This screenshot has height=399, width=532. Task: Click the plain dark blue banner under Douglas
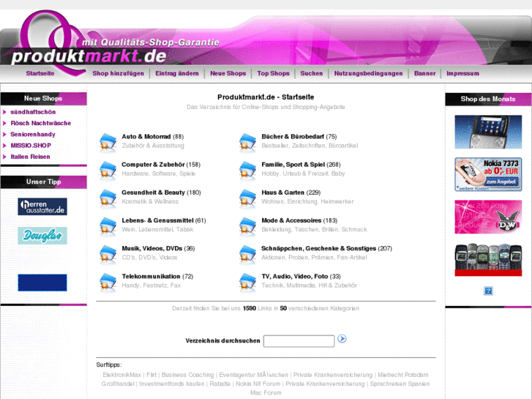pyautogui.click(x=42, y=283)
